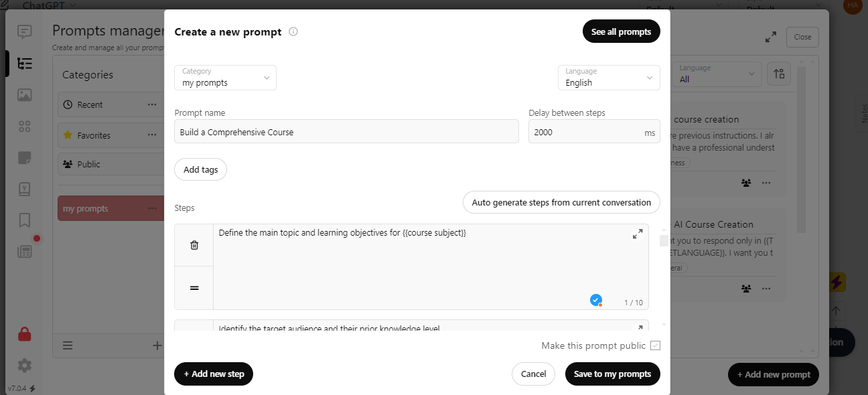Open the bookmark icon in left sidebar
Screen dimensions: 868x395
[x=25, y=220]
